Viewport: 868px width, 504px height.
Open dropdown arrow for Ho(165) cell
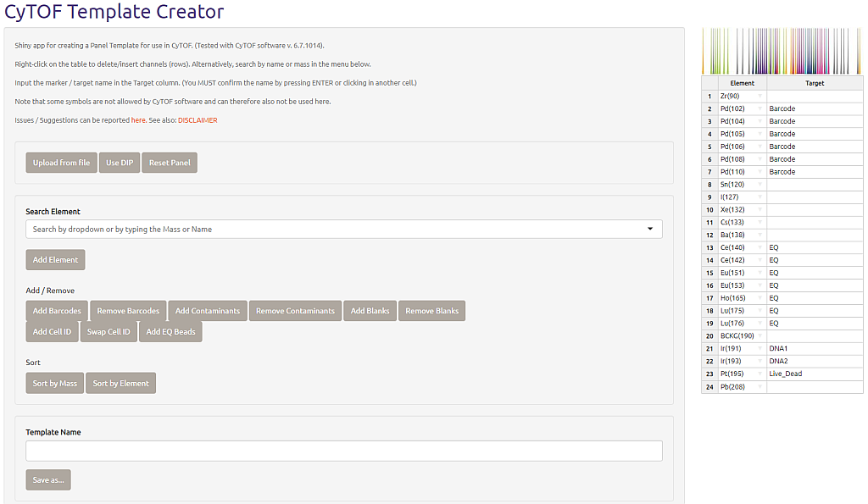point(760,298)
